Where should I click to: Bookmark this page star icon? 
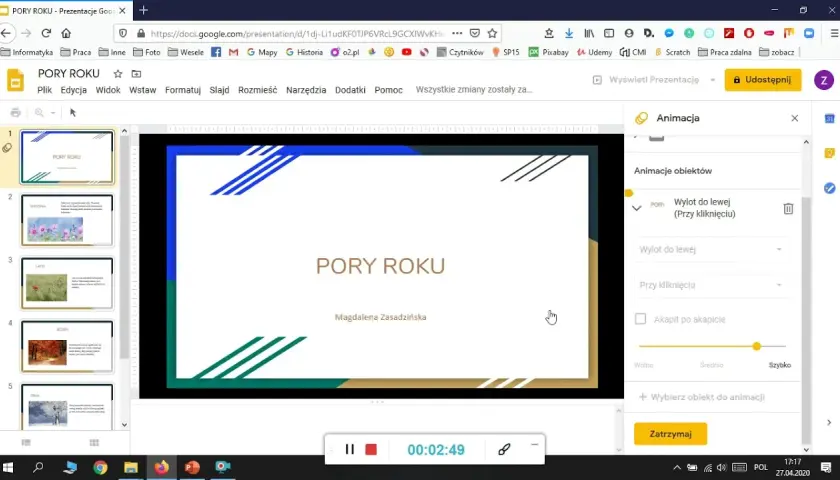coord(492,33)
